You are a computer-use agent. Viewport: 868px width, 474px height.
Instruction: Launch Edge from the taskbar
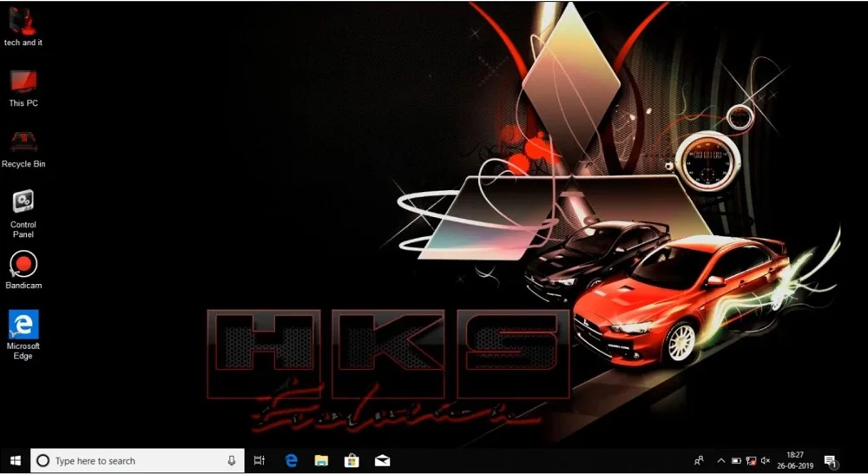[291, 461]
